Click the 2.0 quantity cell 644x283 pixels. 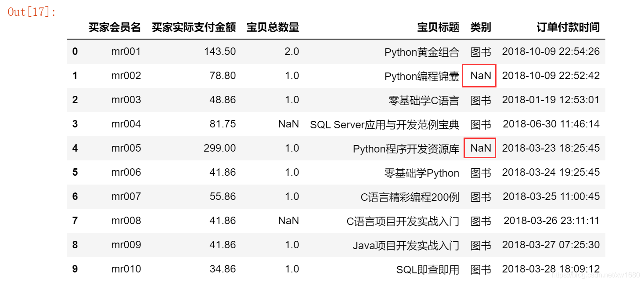click(x=291, y=51)
